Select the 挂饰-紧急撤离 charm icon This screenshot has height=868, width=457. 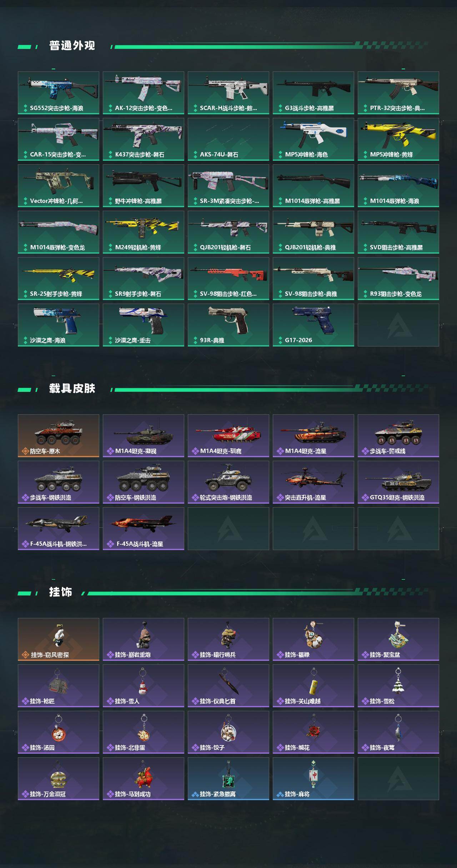(x=228, y=779)
